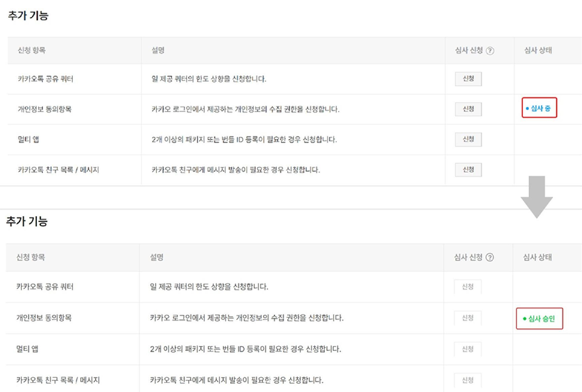Viewport: 582px width, 392px height.
Task: Click the blue 심사 중 status label
Action: (539, 108)
